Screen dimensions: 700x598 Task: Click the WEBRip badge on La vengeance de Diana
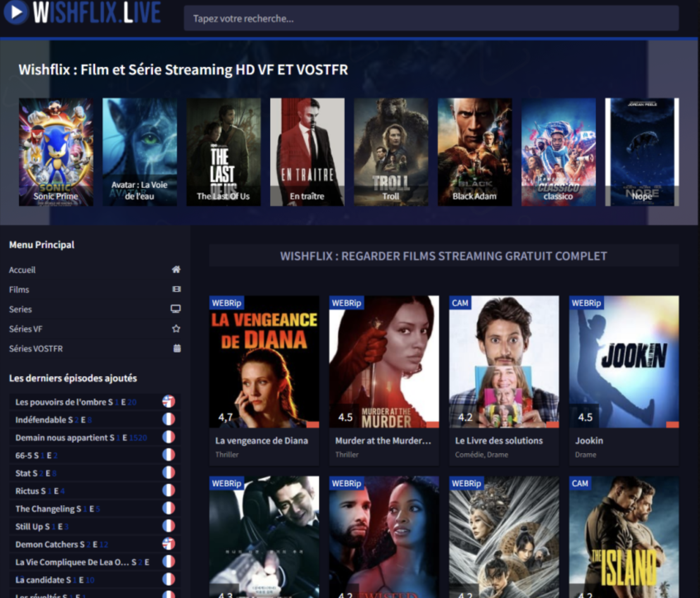pyautogui.click(x=226, y=303)
